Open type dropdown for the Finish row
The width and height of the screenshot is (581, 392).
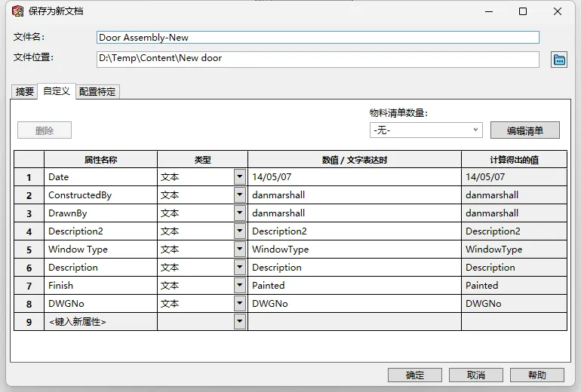coord(240,286)
